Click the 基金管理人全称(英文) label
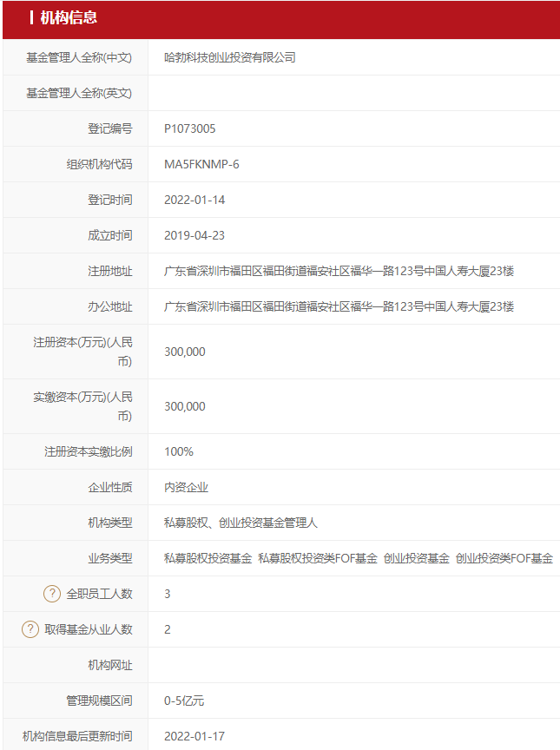Viewport: 560px width, 750px height. point(79,93)
